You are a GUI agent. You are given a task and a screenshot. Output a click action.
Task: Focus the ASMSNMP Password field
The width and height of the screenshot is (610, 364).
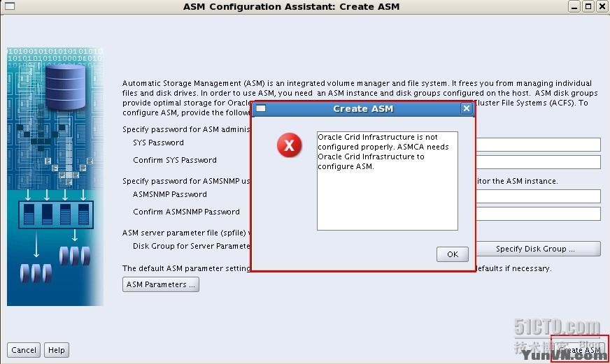point(538,196)
